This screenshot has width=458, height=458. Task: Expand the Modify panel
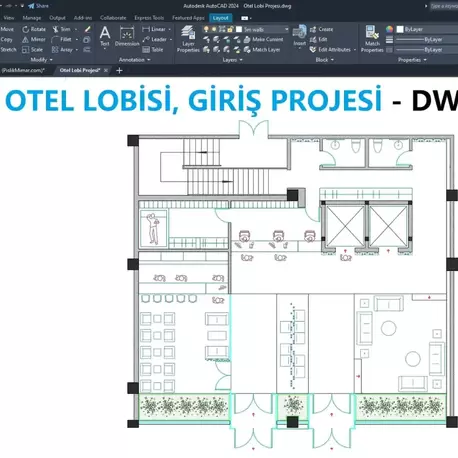(x=41, y=60)
